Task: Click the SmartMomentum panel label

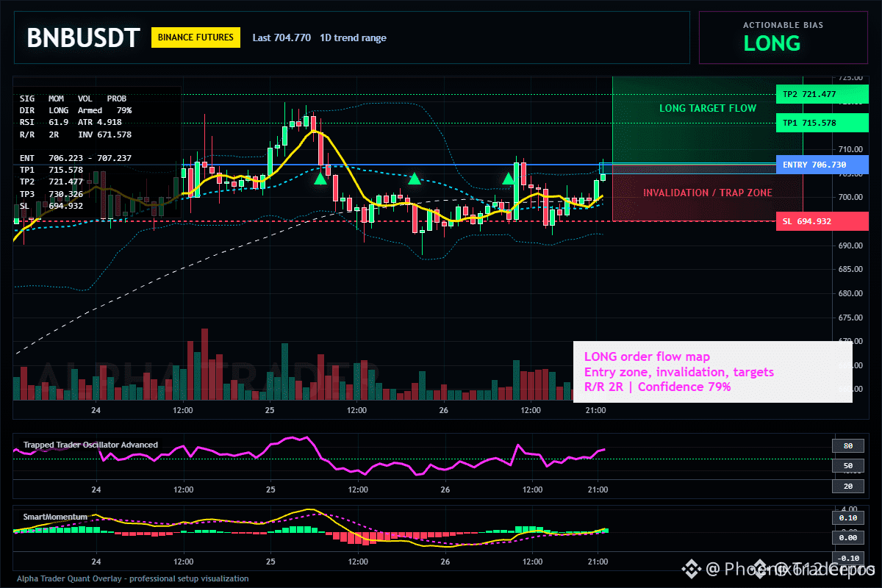Action: (55, 517)
